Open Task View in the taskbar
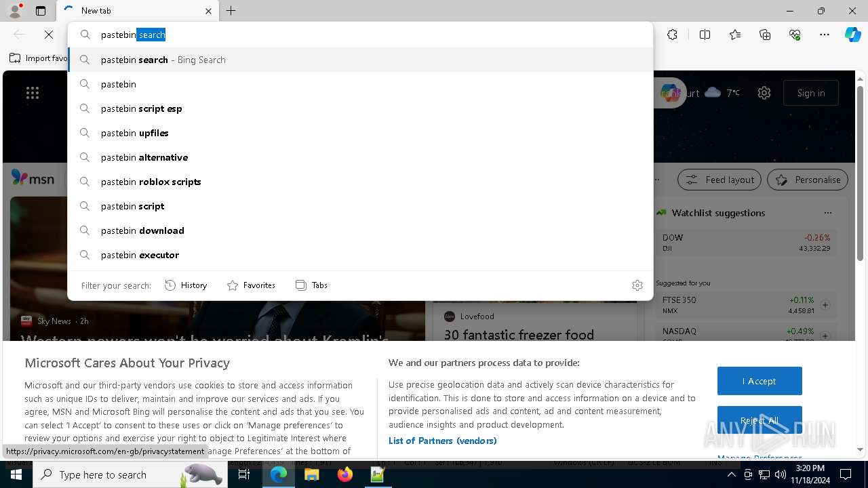The height and width of the screenshot is (488, 868). [244, 474]
